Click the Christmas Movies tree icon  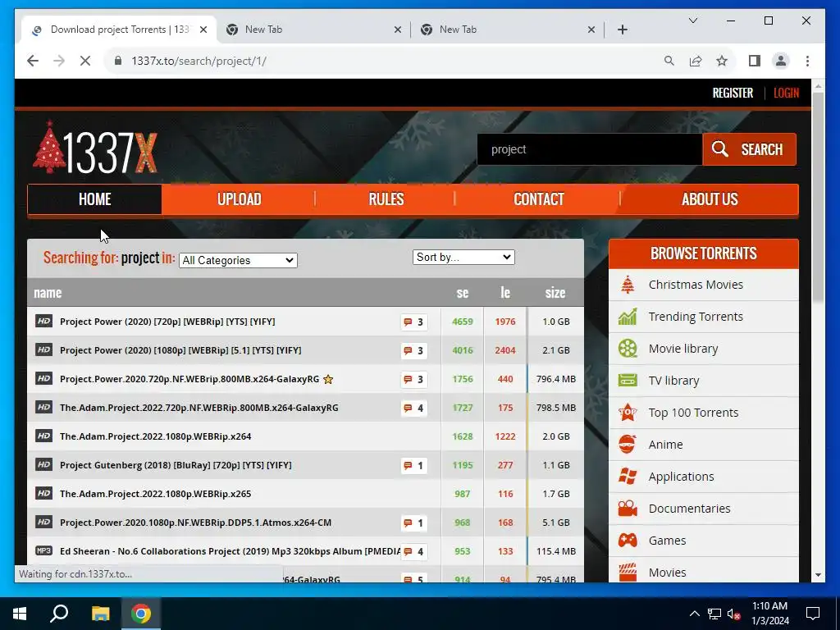point(628,285)
